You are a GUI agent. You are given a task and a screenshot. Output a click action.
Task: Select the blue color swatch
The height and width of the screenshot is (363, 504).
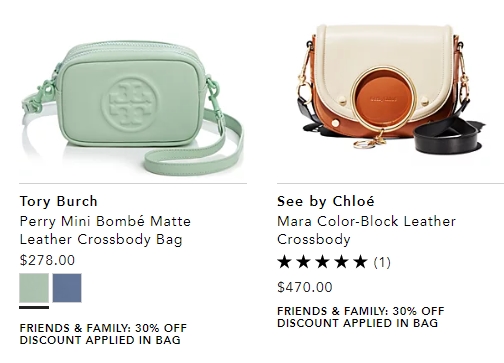(x=67, y=288)
